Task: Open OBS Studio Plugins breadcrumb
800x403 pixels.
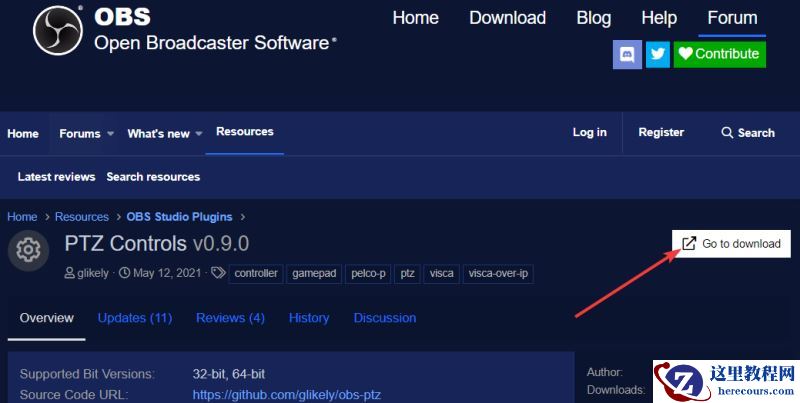Action: [x=179, y=217]
